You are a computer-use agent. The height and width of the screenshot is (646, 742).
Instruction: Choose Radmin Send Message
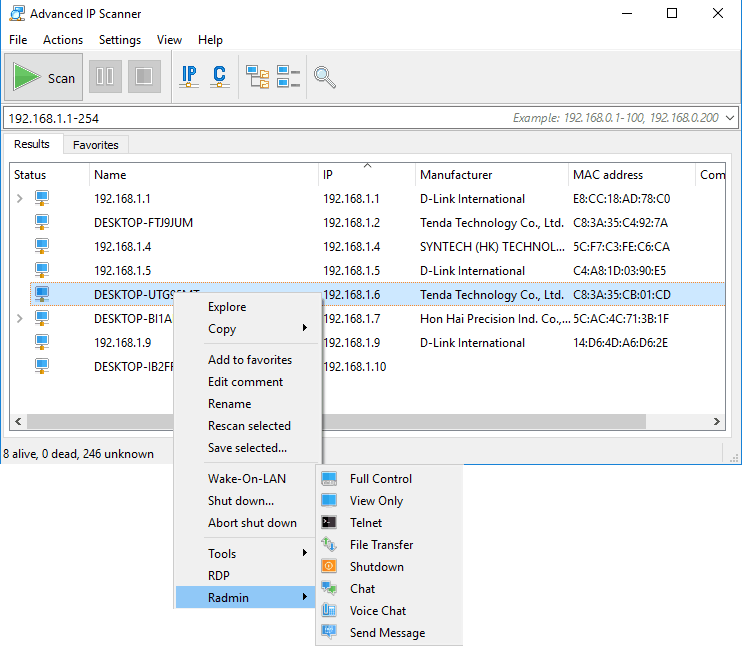point(389,633)
